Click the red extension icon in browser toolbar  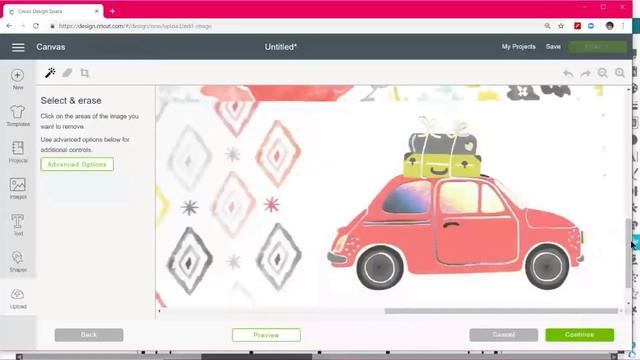pos(578,26)
